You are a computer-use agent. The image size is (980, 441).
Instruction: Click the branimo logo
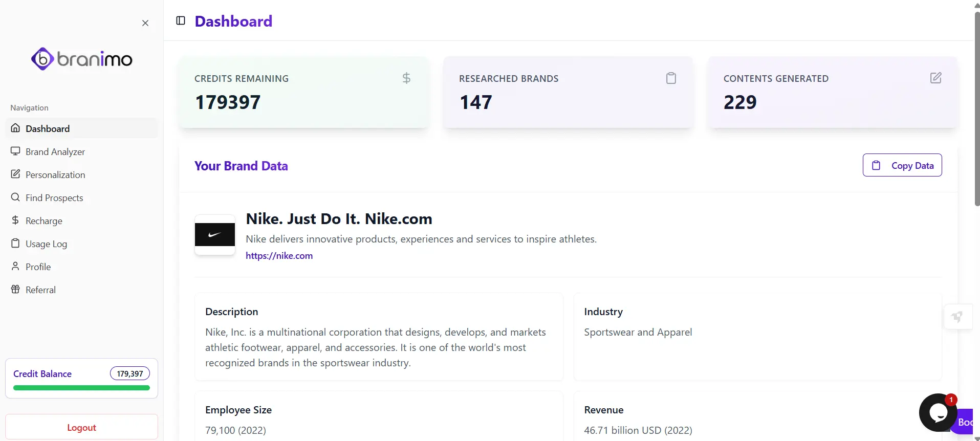click(82, 59)
